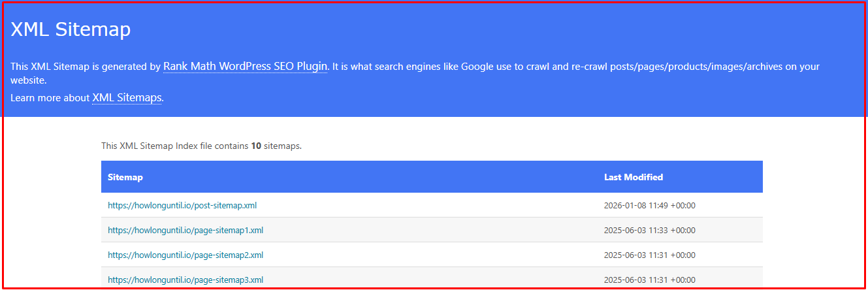This screenshot has width=868, height=290.
Task: Click the bold sitemap count number 10
Action: 256,146
